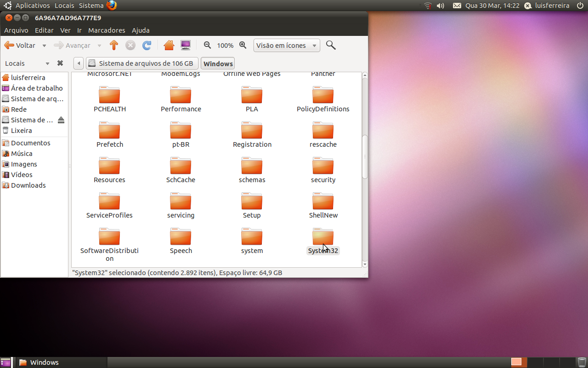Image resolution: width=588 pixels, height=368 pixels.
Task: Open the Ver menu
Action: 65,30
